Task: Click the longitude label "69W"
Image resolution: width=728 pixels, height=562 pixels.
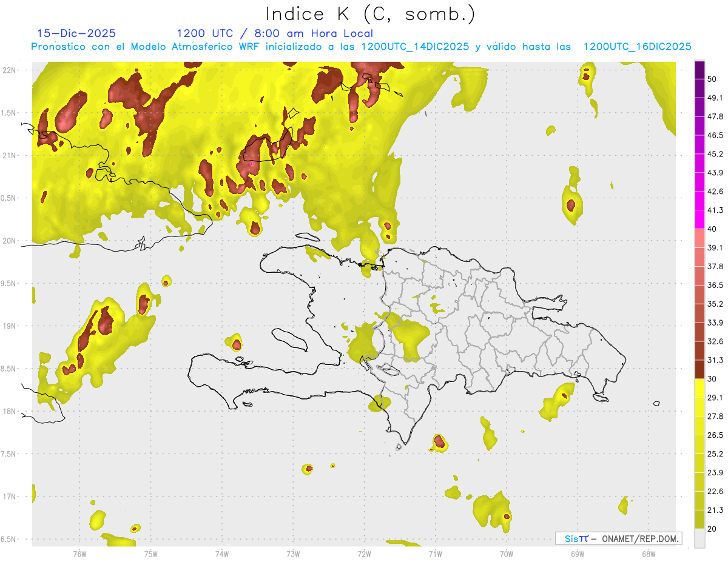Action: click(x=578, y=554)
